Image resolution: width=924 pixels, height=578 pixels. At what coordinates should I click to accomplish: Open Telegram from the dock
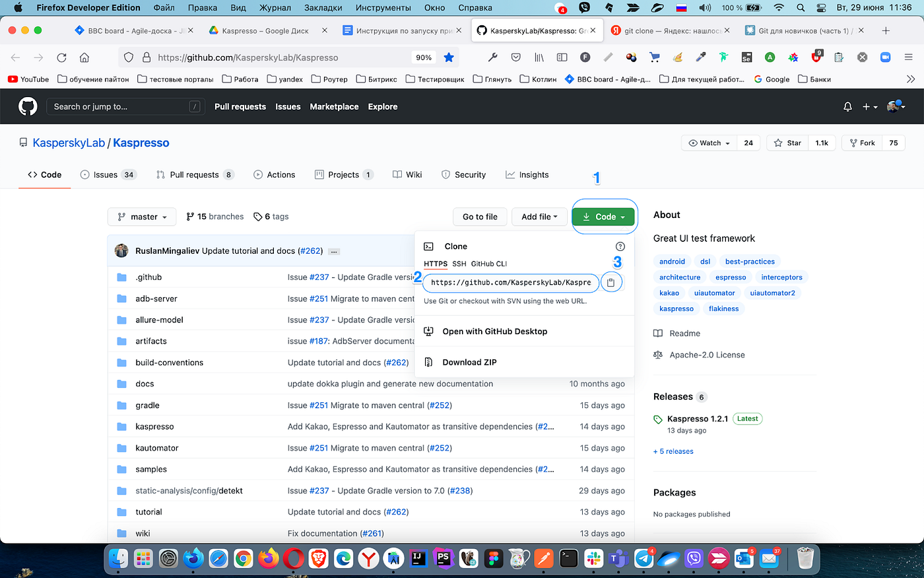click(x=643, y=559)
